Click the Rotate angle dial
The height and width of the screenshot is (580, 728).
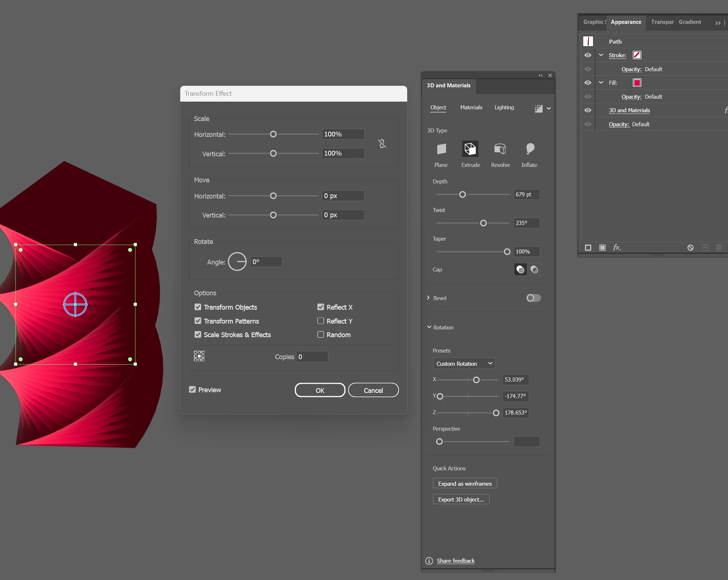coord(237,262)
